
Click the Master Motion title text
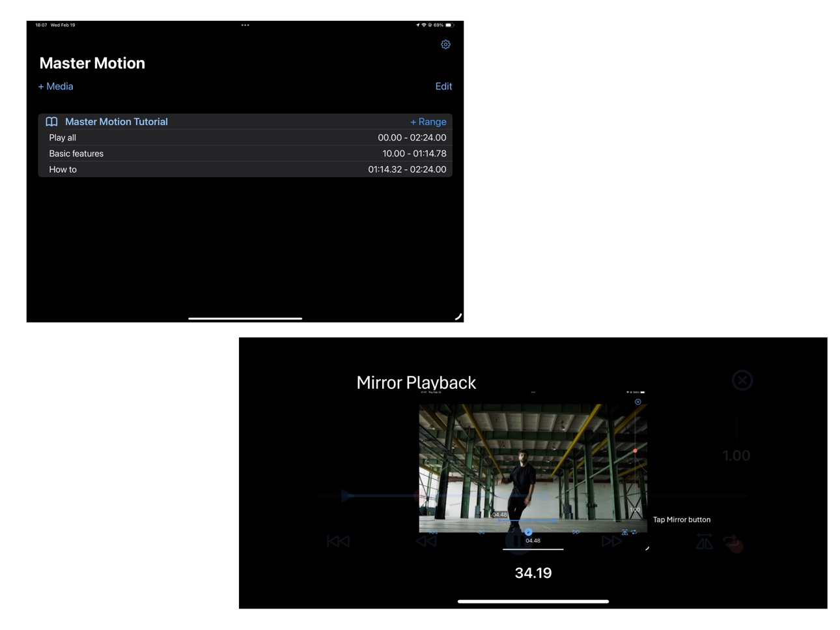click(x=92, y=63)
